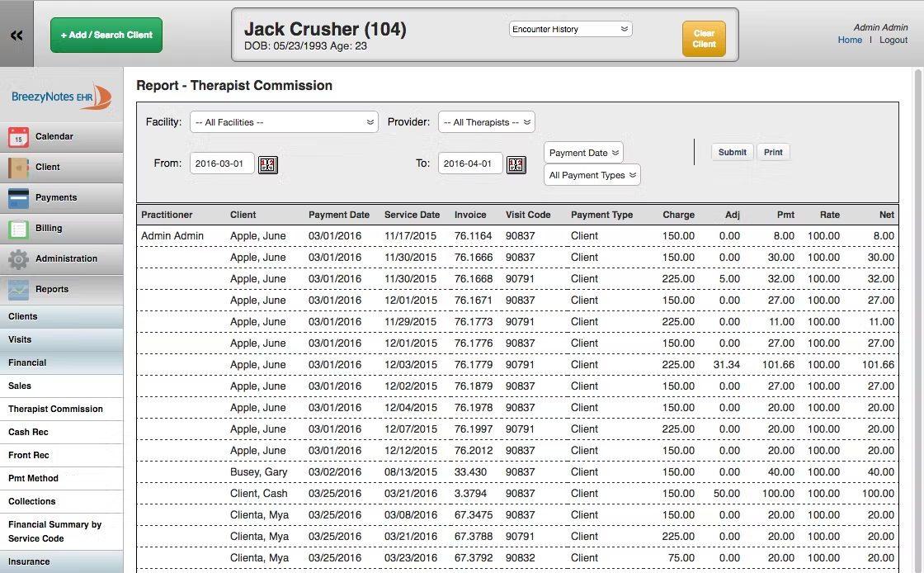Image resolution: width=924 pixels, height=573 pixels.
Task: Click the BreezyNotes EHR logo
Action: tap(61, 97)
